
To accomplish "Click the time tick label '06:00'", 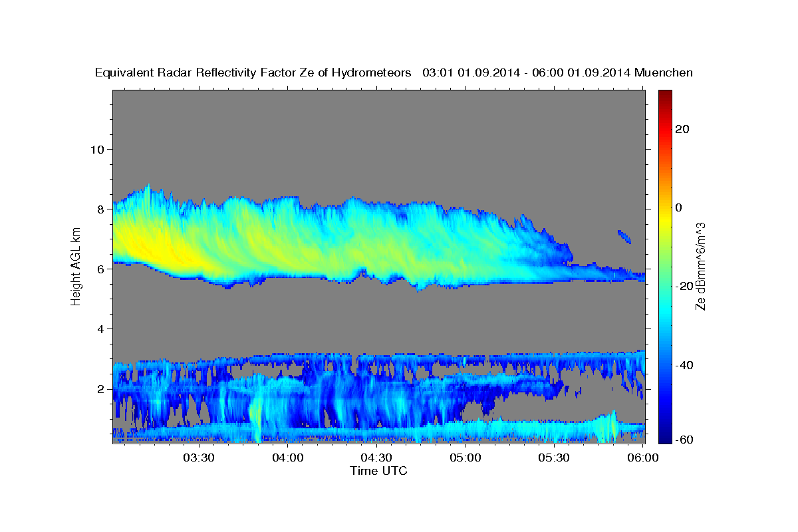I will click(x=642, y=458).
